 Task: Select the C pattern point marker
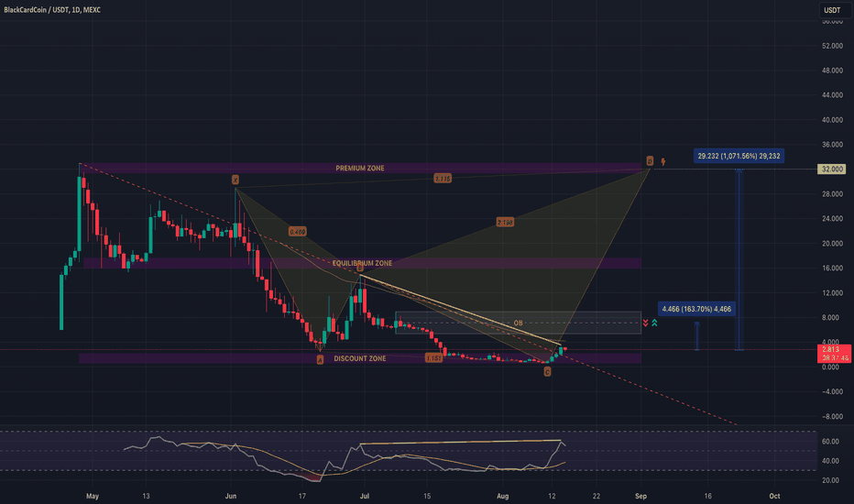[x=547, y=372]
